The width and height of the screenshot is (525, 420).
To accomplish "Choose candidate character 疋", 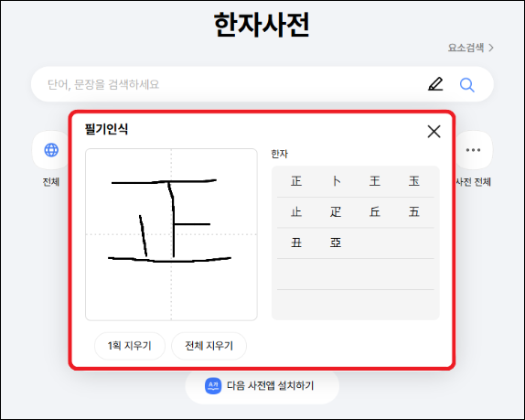I will 336,211.
